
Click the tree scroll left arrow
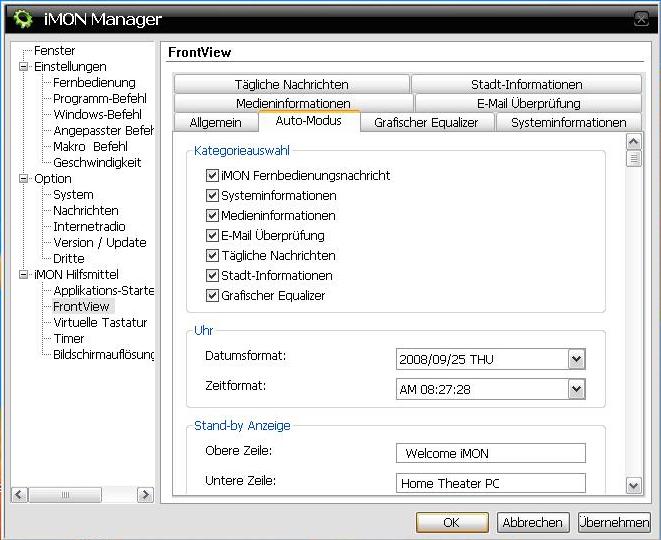[x=19, y=494]
